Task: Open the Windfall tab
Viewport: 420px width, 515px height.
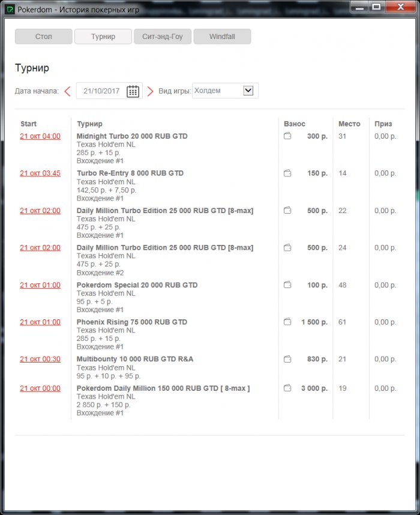Action: point(222,37)
